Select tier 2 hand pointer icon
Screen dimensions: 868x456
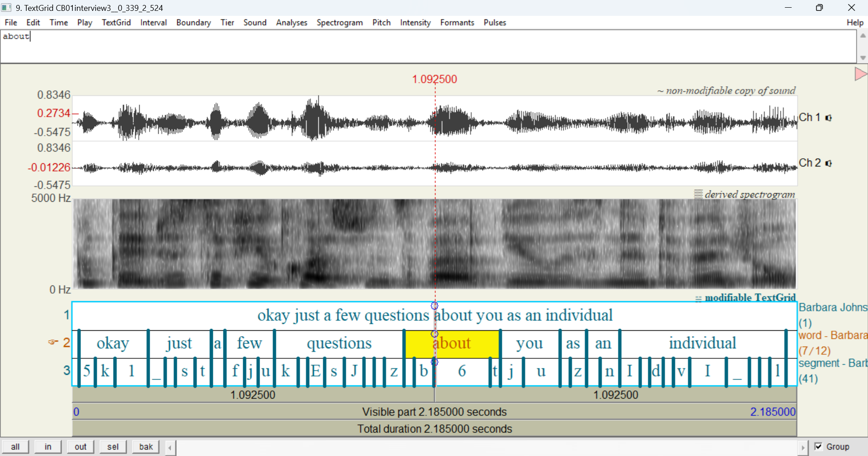[x=53, y=342]
